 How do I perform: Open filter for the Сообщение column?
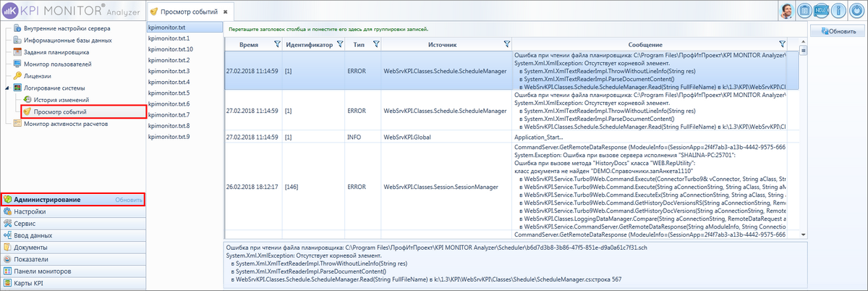pos(781,44)
